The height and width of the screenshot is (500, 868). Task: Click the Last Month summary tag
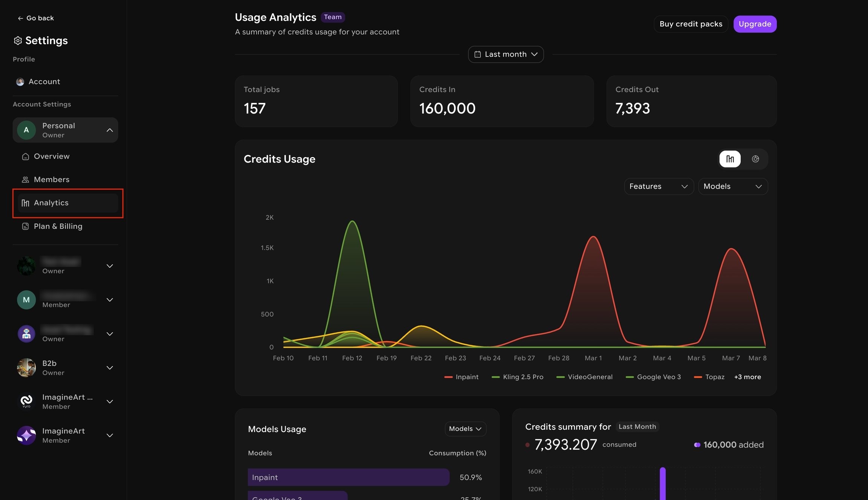[637, 427]
